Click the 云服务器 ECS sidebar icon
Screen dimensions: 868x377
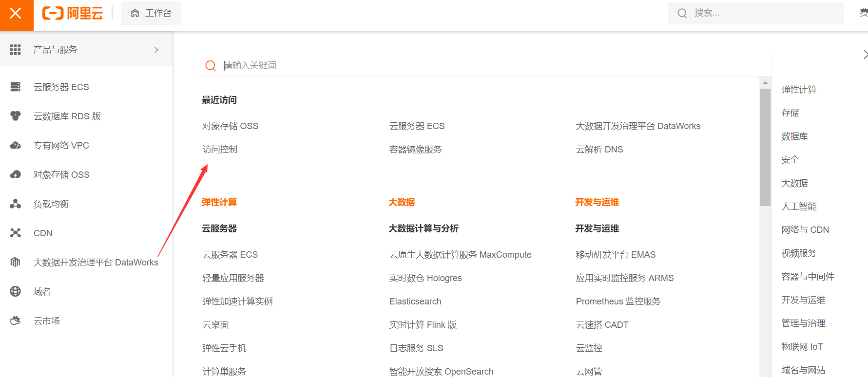(x=16, y=87)
